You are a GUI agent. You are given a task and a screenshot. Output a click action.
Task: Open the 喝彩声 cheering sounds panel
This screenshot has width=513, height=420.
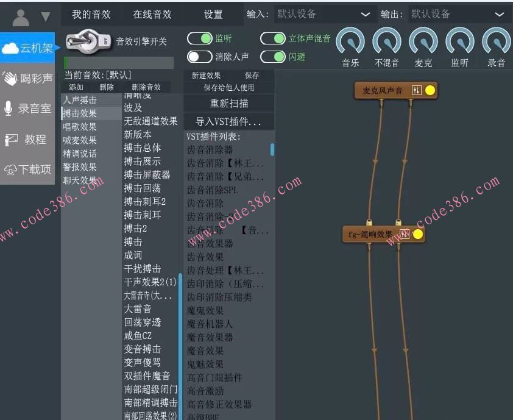click(27, 78)
